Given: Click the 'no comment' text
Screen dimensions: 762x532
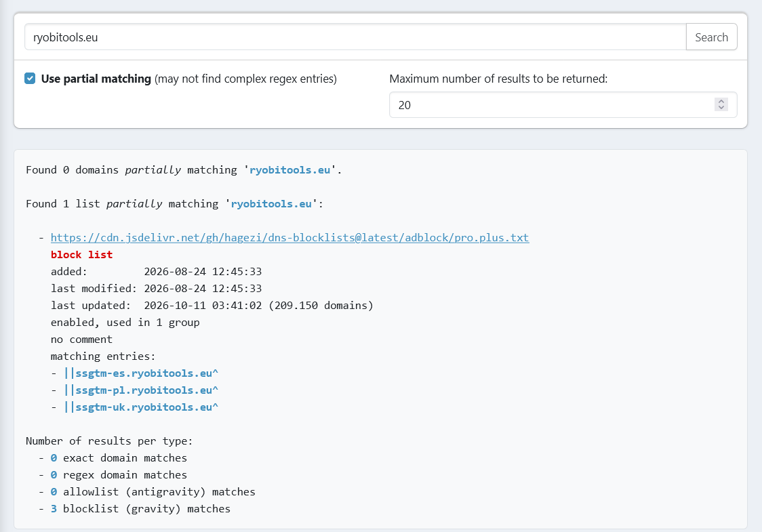Looking at the screenshot, I should pos(81,339).
